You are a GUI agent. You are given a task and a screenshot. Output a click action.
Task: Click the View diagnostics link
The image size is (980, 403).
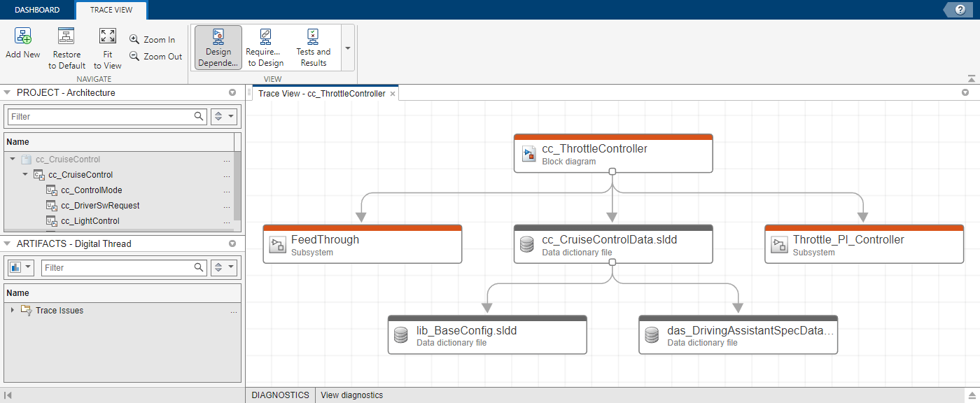coord(352,395)
